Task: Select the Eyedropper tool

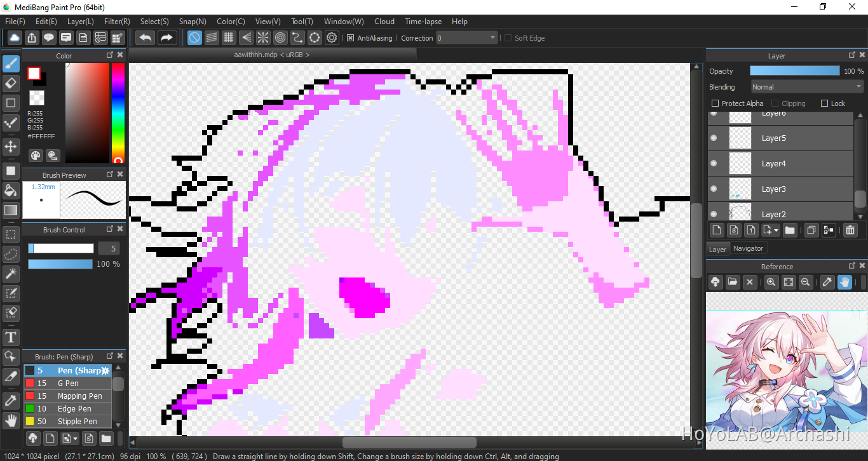Action: click(10, 400)
